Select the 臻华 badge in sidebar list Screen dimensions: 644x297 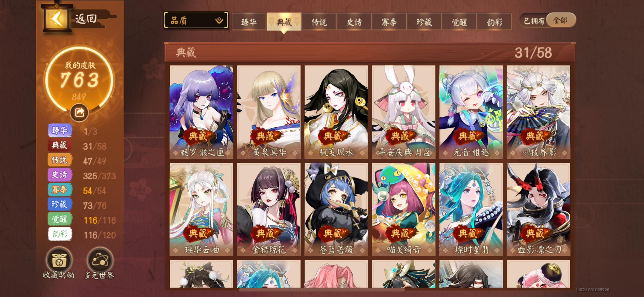pyautogui.click(x=60, y=130)
